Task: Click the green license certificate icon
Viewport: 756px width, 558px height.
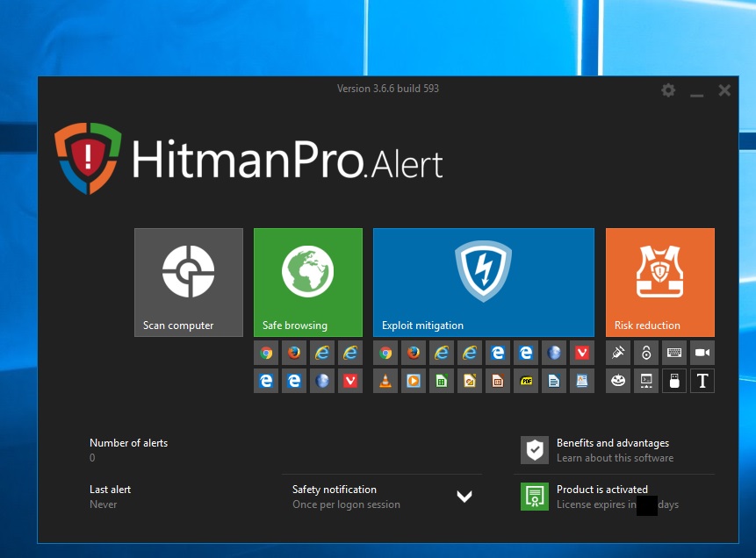Action: click(x=535, y=497)
